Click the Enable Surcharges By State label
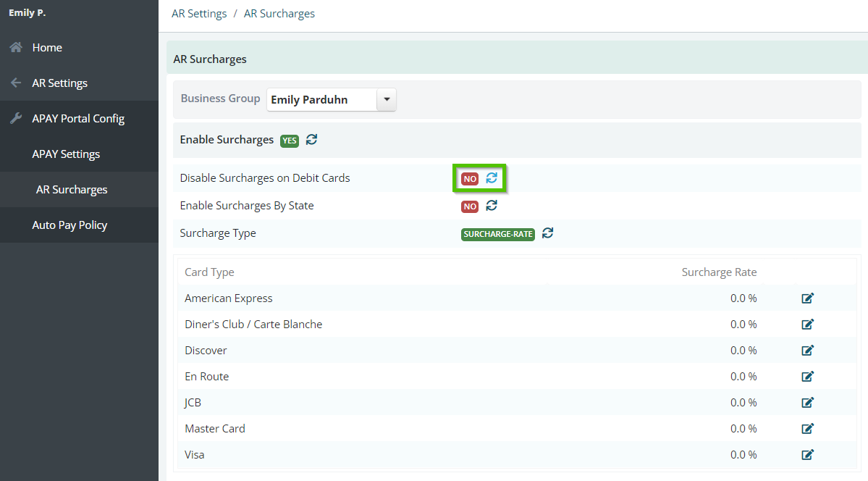Screen dimensions: 868x481 point(247,206)
